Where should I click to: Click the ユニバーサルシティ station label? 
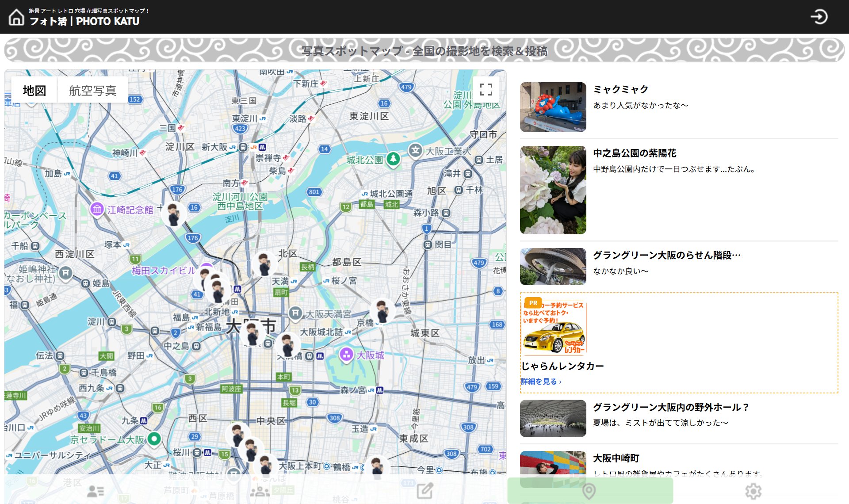coord(52,455)
